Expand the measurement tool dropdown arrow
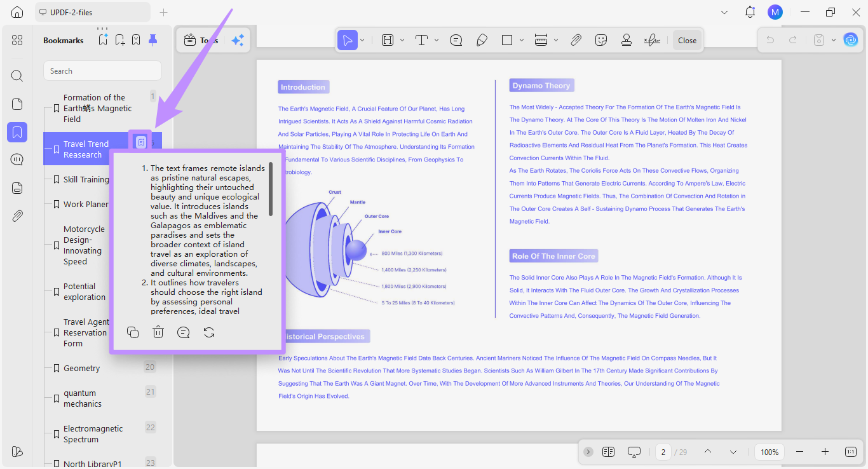 point(556,40)
